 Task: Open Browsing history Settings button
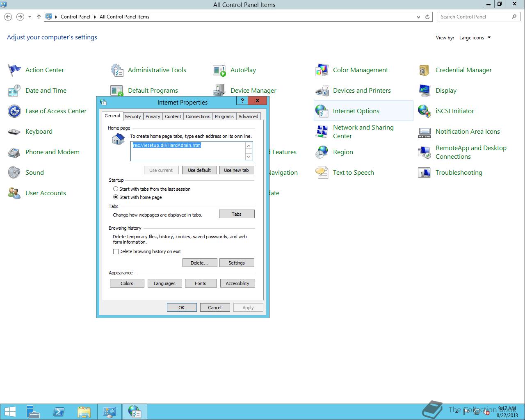click(237, 263)
